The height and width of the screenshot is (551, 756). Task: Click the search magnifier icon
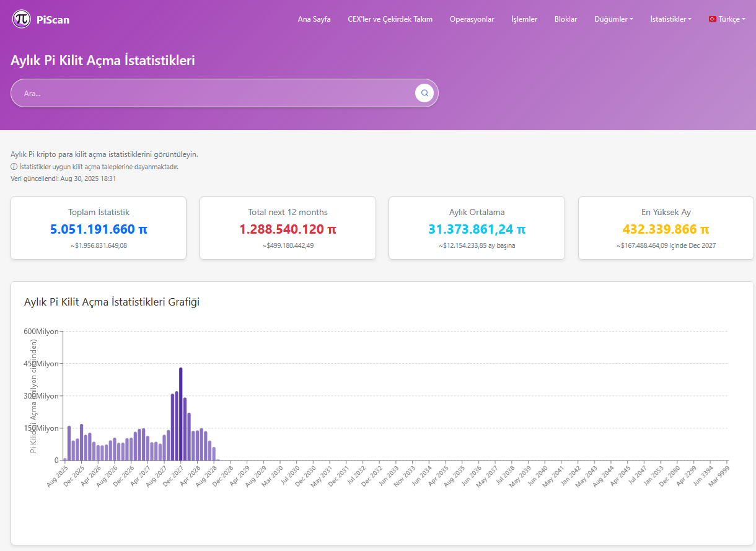click(424, 92)
